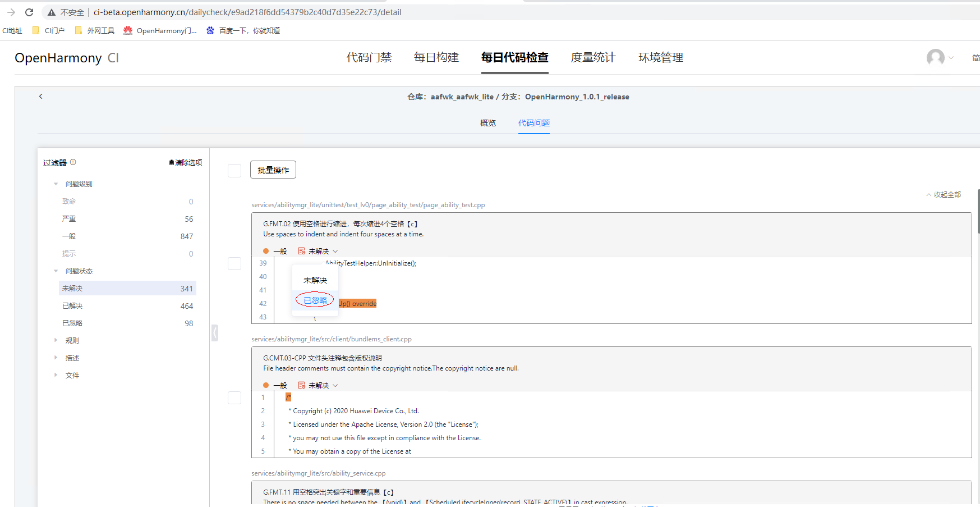This screenshot has width=980, height=507.
Task: Toggle the select-all checkbox beside 批量操作
Action: click(234, 170)
